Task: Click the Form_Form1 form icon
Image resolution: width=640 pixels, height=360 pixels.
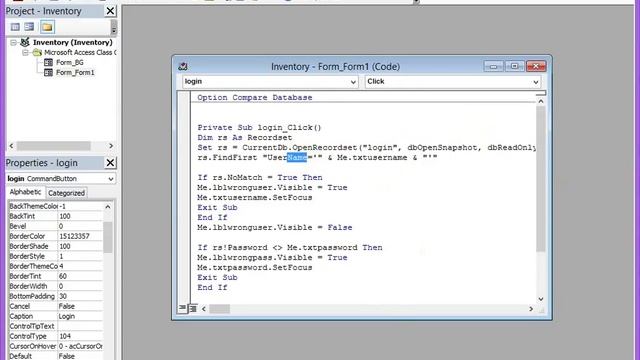Action: tap(48, 73)
